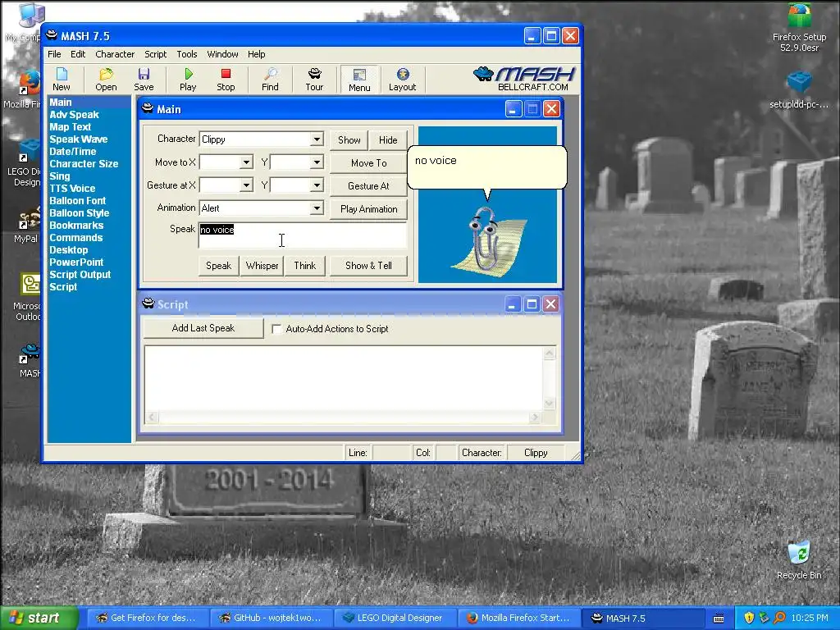Click the Gesture At button
The width and height of the screenshot is (840, 630).
point(368,186)
